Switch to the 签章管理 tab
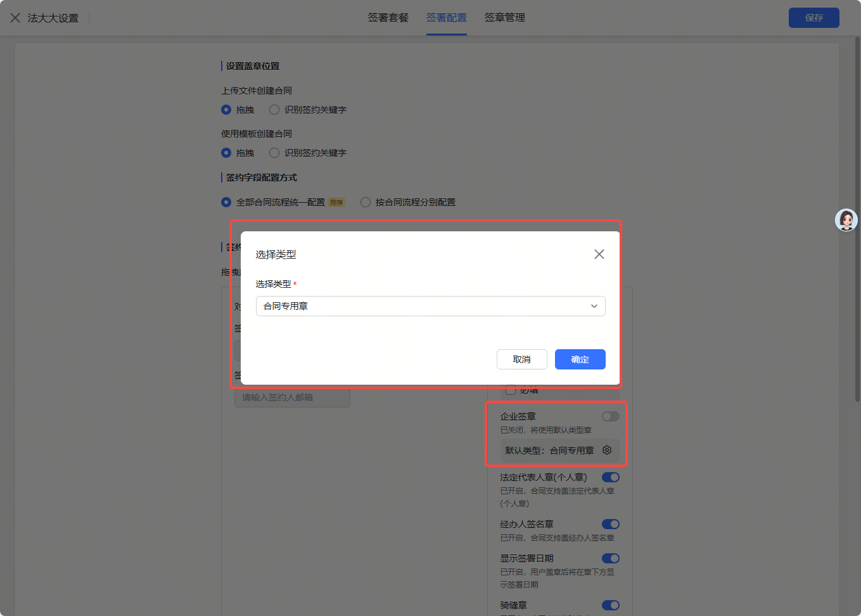 504,18
